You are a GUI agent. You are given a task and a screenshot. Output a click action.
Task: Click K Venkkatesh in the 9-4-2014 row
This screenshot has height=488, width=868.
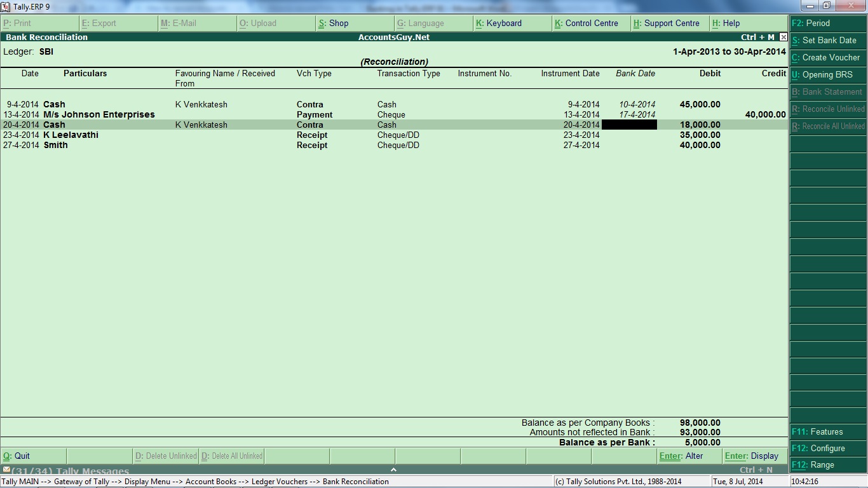tap(201, 104)
